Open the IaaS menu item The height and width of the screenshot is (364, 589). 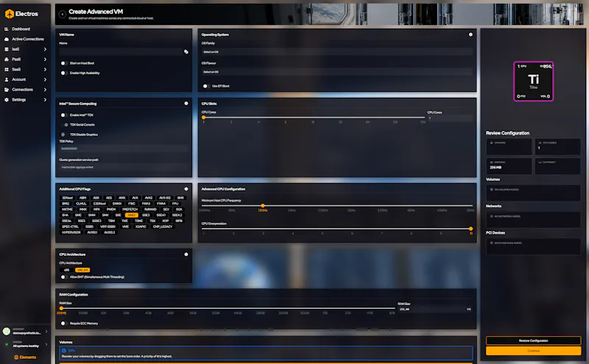pos(25,49)
